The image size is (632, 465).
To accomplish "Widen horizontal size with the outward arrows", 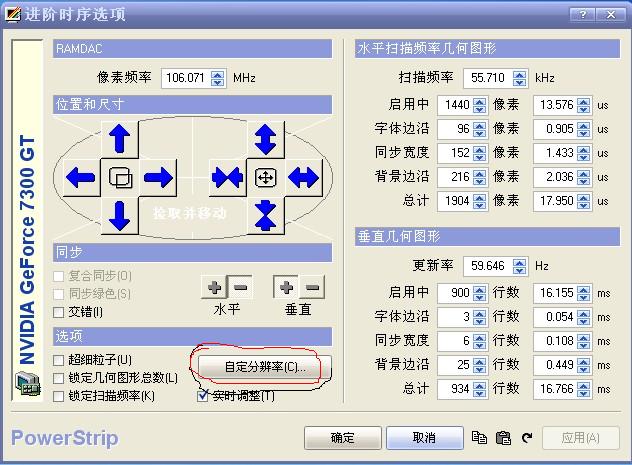I will pos(304,177).
